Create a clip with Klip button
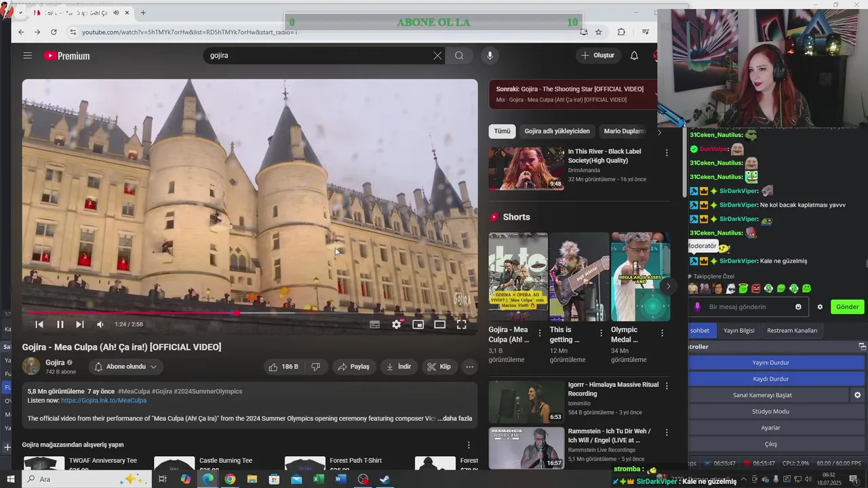 pos(439,367)
